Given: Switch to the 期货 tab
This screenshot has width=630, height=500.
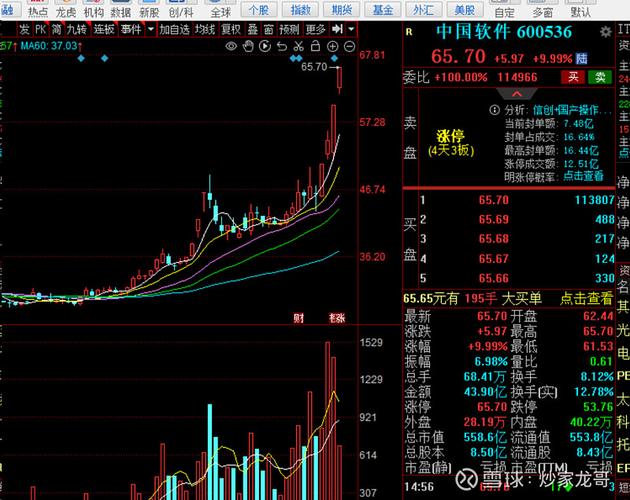Looking at the screenshot, I should pyautogui.click(x=342, y=10).
